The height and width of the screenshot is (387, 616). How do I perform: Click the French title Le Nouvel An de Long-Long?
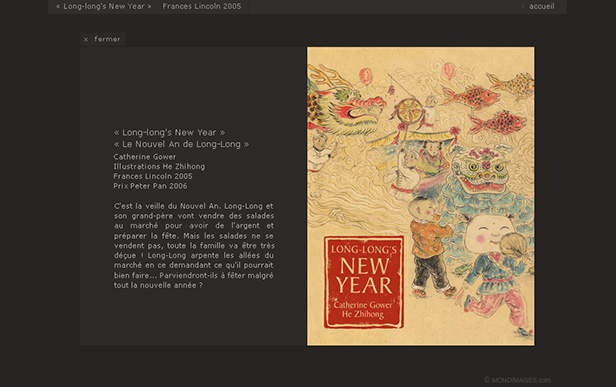pos(181,144)
